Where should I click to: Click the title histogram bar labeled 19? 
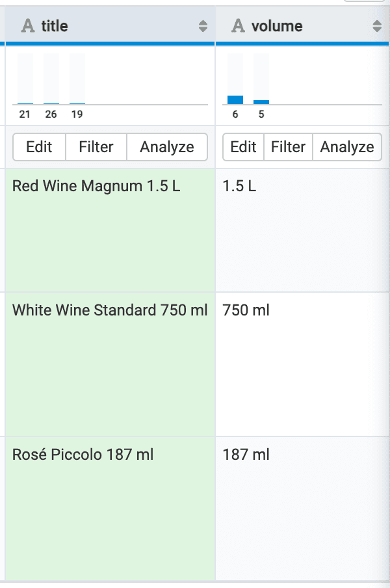(77, 102)
